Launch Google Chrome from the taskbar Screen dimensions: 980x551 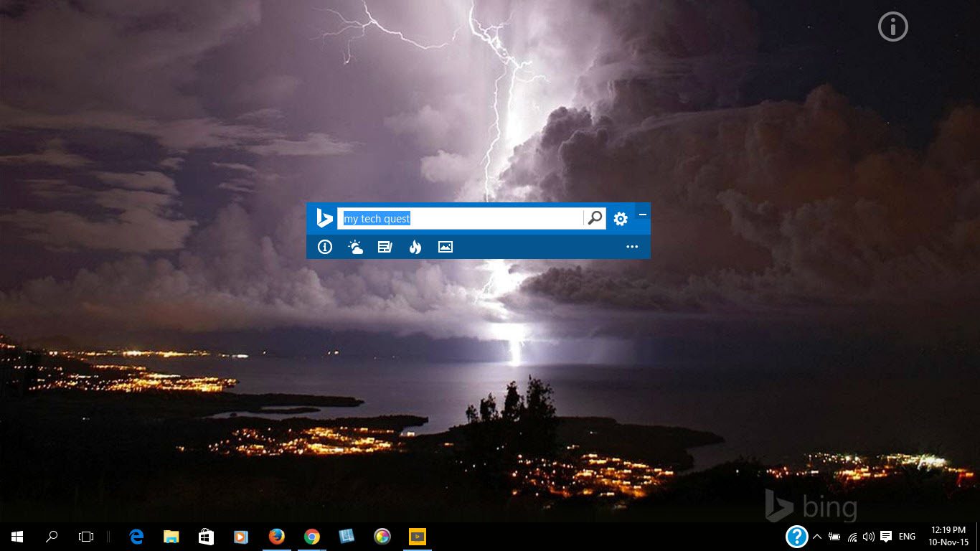[311, 536]
